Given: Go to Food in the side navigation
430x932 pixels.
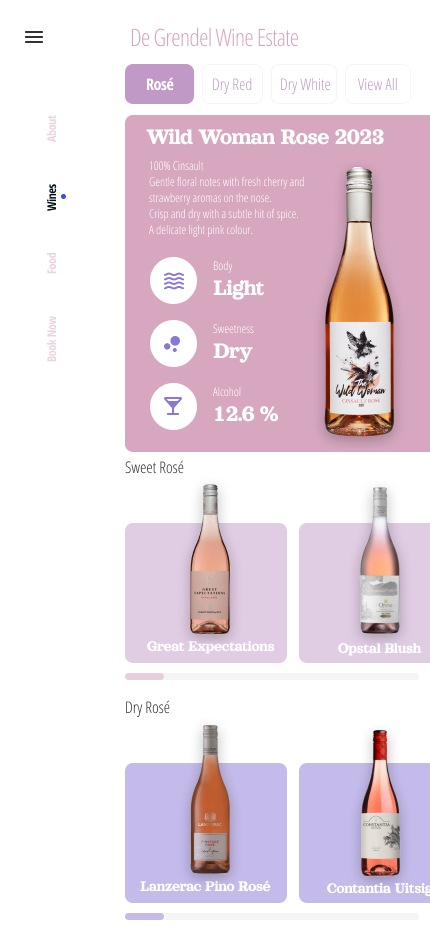Looking at the screenshot, I should pyautogui.click(x=52, y=263).
